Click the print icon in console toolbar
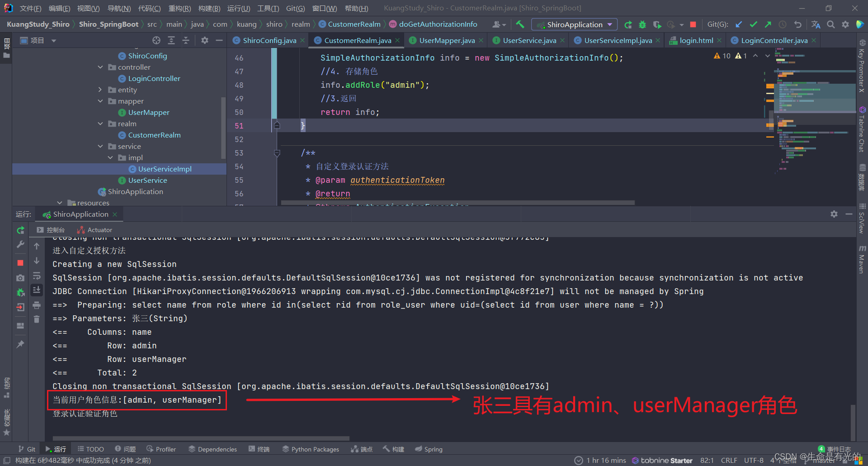868x466 pixels. click(37, 305)
